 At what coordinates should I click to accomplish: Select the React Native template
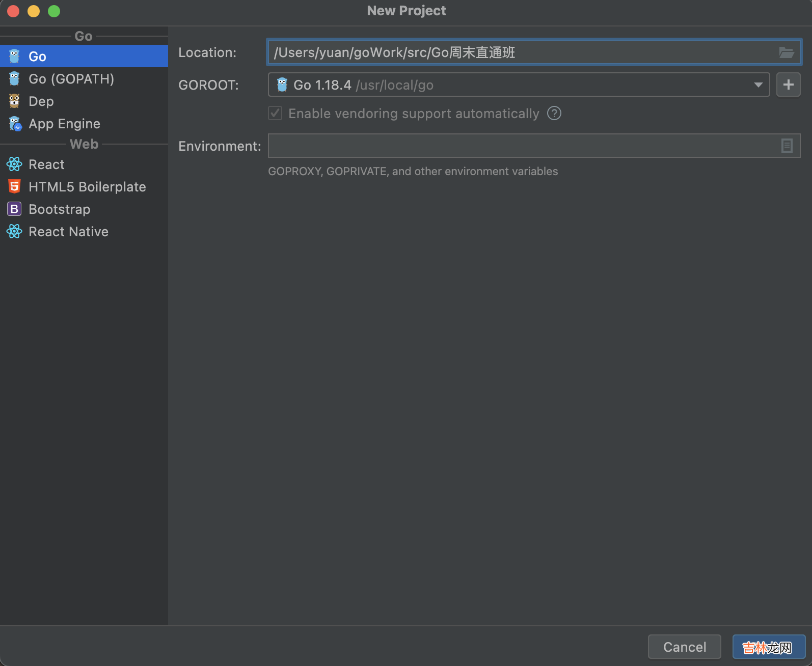[x=84, y=231]
